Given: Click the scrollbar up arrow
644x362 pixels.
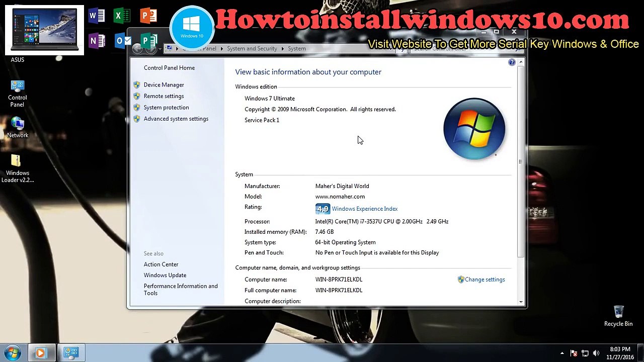Looking at the screenshot, I should pos(521,62).
